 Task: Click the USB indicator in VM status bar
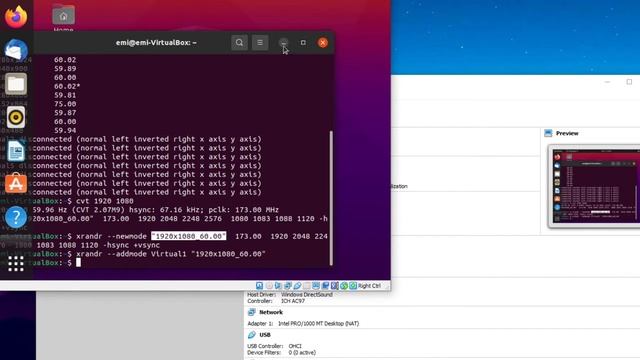click(x=297, y=286)
